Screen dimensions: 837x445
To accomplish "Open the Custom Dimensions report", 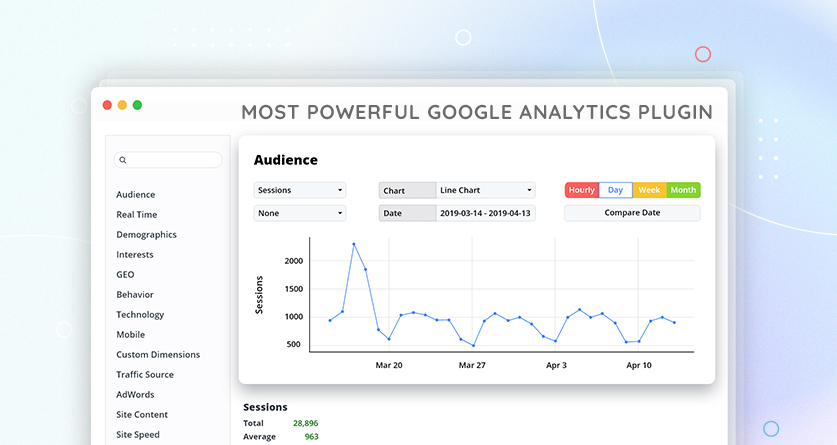I will coord(158,355).
